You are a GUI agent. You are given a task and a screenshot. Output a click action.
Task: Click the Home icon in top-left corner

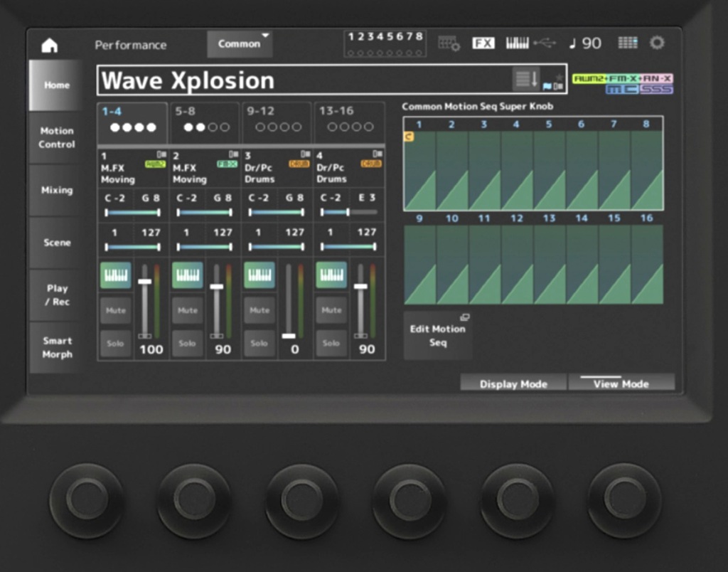click(x=50, y=45)
